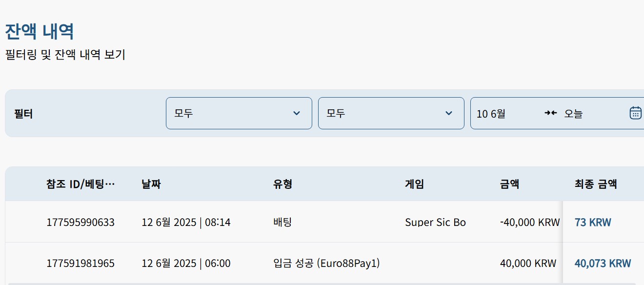The width and height of the screenshot is (644, 285).
Task: Click the table's horizontal scrollbar
Action: click(x=285, y=284)
